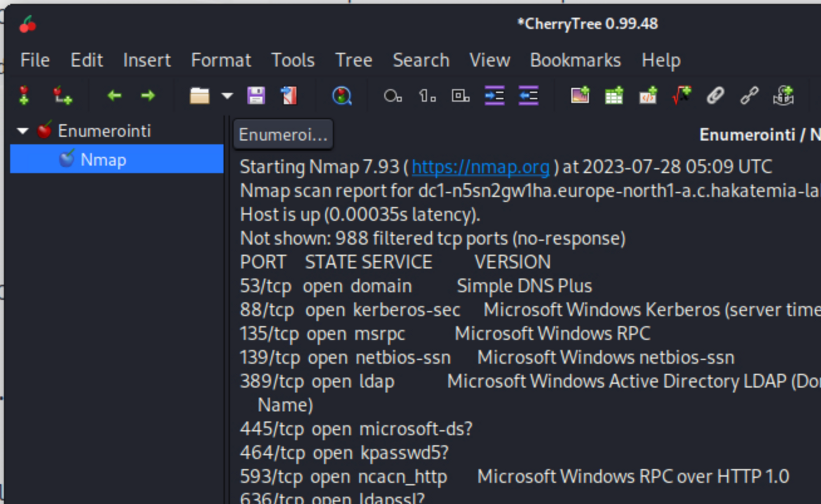The height and width of the screenshot is (504, 821).
Task: Insert image toolbar icon
Action: [580, 96]
